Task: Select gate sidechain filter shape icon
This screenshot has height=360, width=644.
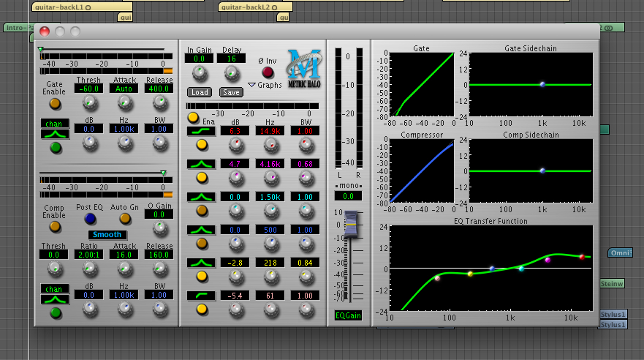Action: [55, 134]
